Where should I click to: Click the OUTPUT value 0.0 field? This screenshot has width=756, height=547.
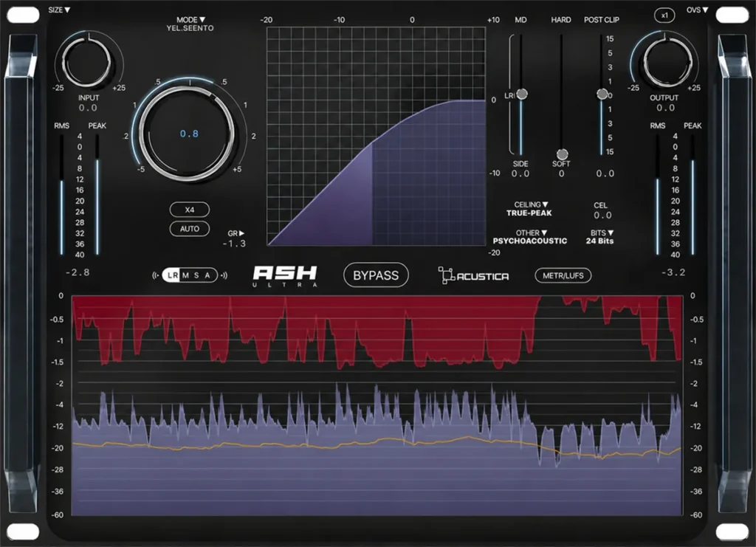665,108
